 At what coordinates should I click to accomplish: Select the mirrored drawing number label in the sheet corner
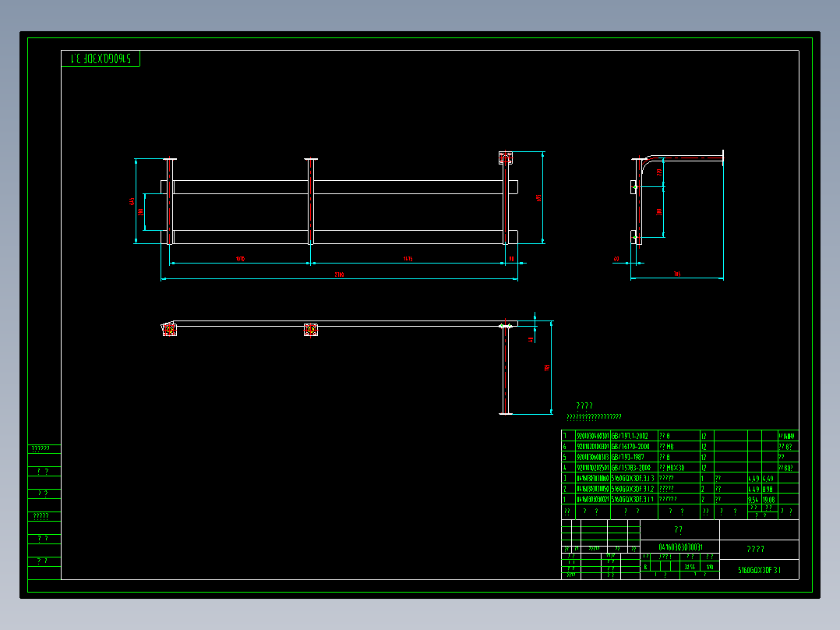[x=101, y=58]
